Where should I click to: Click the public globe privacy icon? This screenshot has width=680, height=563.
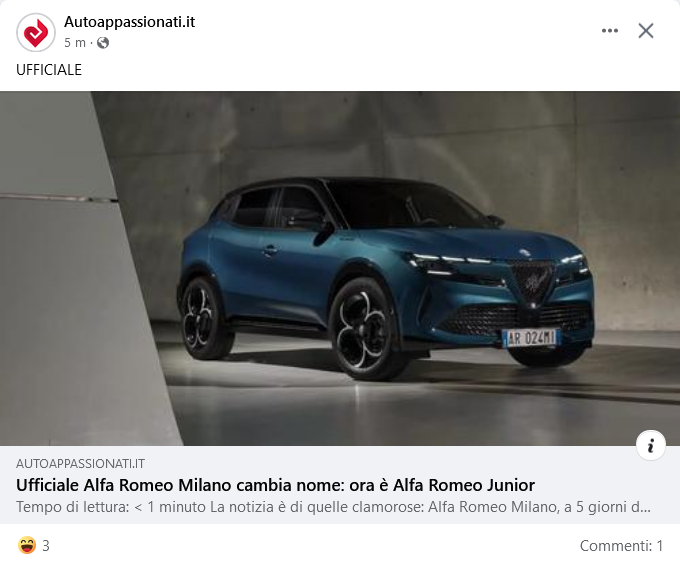click(x=103, y=43)
